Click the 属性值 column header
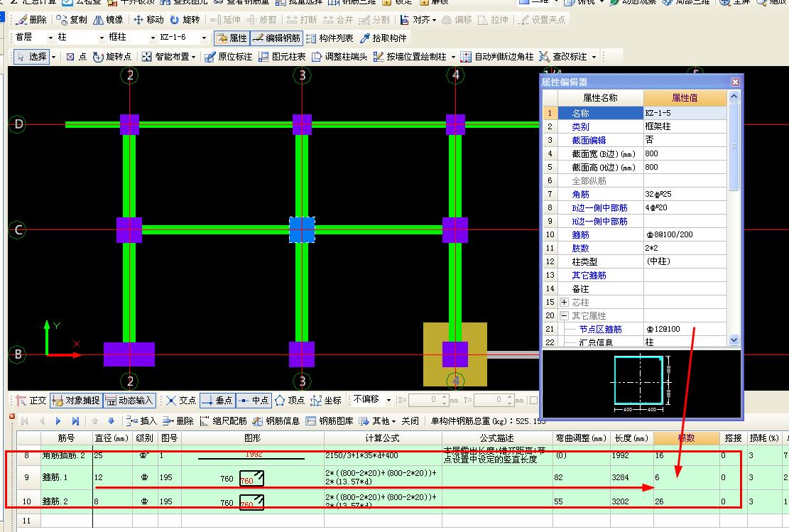This screenshot has width=789, height=532. 685,98
